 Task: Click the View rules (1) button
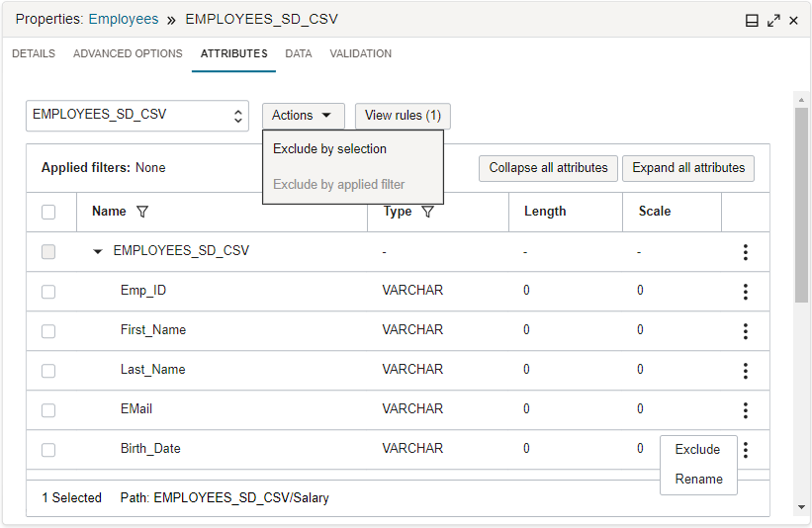[x=403, y=116]
